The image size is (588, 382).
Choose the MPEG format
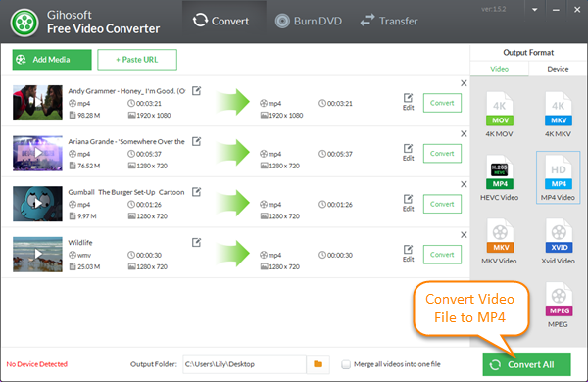click(x=558, y=305)
